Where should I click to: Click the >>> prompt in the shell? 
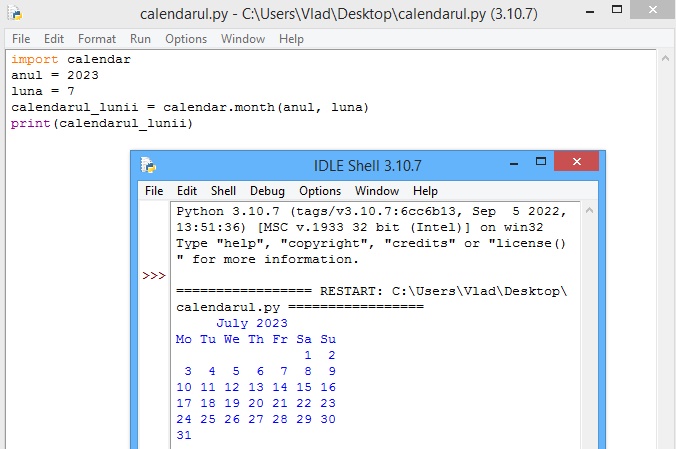coord(153,275)
